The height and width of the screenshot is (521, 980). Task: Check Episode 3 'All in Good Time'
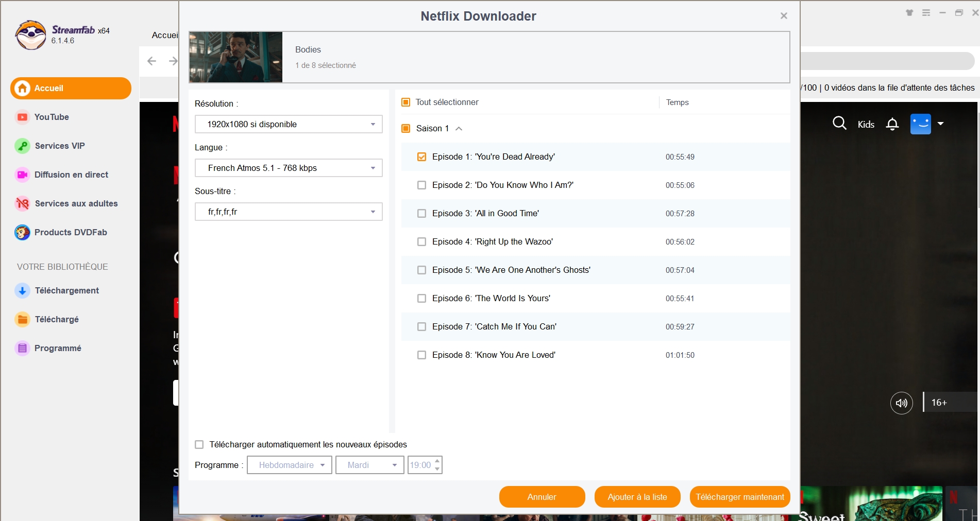pos(421,213)
